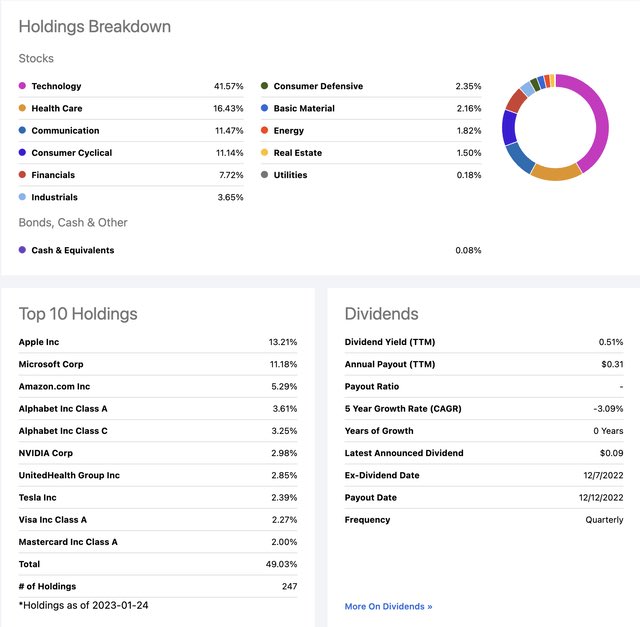Select the Financials label
The width and height of the screenshot is (640, 627).
[x=53, y=175]
